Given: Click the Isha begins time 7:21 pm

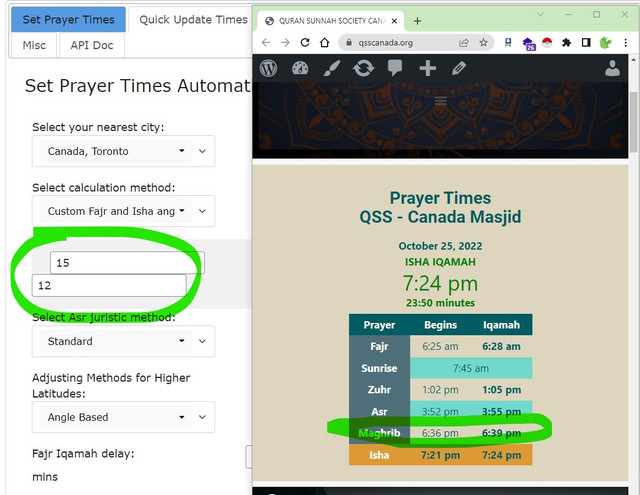Looking at the screenshot, I should [x=440, y=455].
